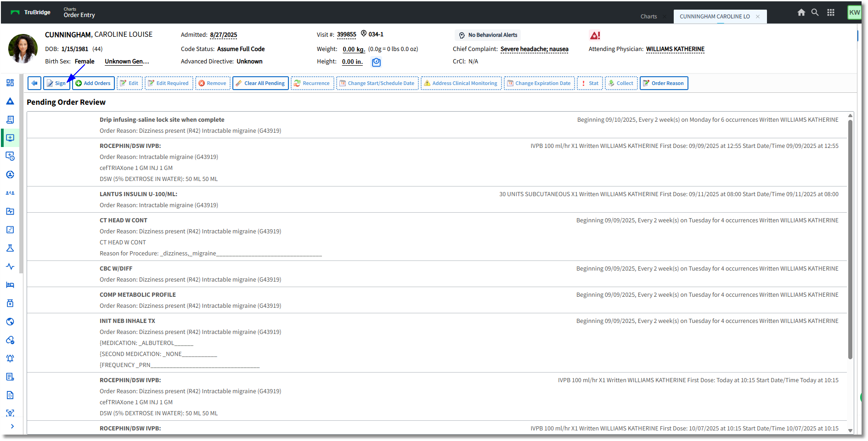Expand the sidebar with the chevron arrow
Viewport: 868px width, 441px height.
12,426
